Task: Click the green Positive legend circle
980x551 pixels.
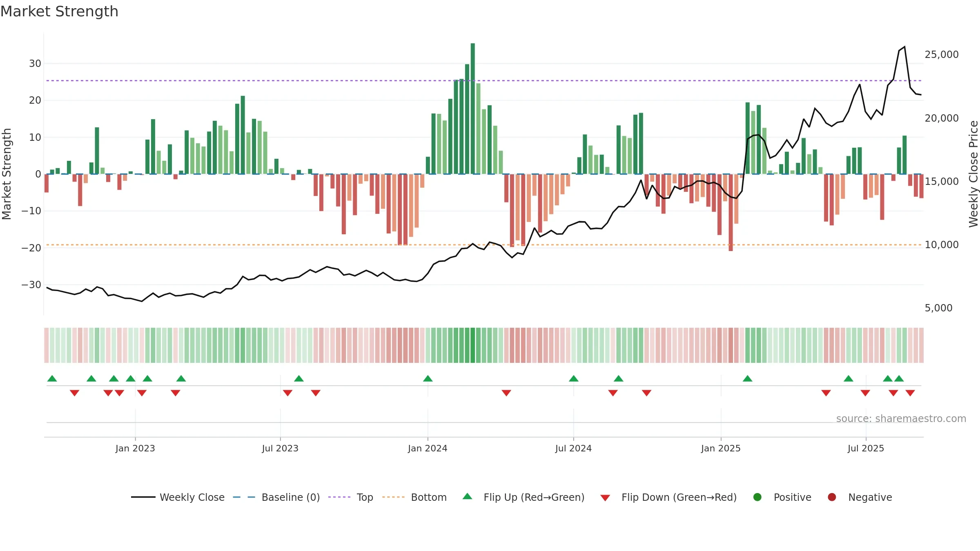Action: 757,497
